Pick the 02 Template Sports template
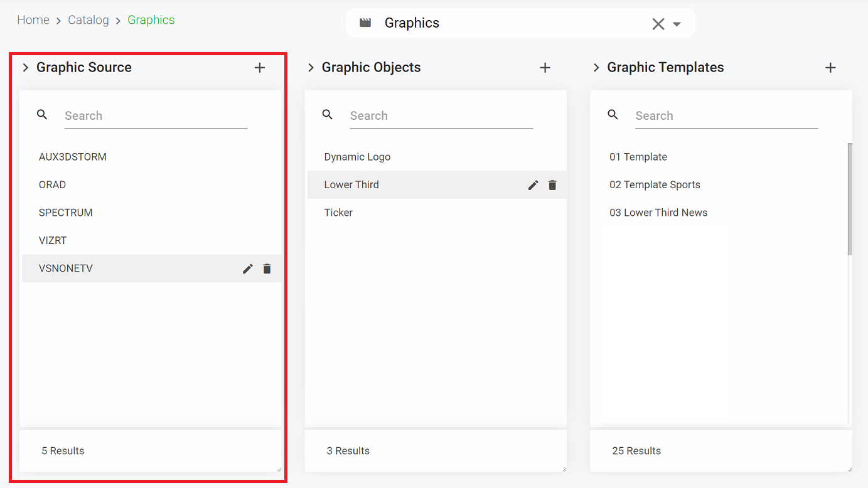This screenshot has width=868, height=488. (x=655, y=185)
